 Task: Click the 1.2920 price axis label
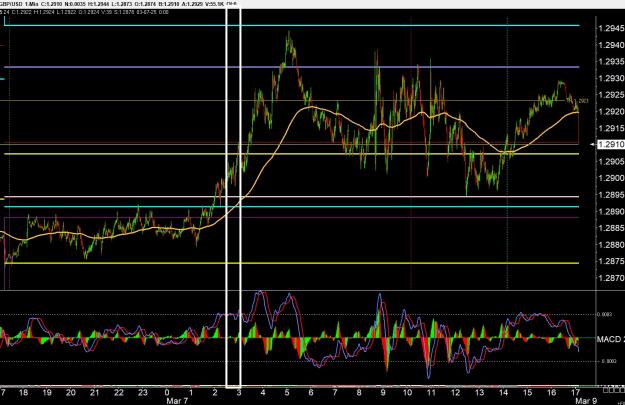[x=611, y=111]
